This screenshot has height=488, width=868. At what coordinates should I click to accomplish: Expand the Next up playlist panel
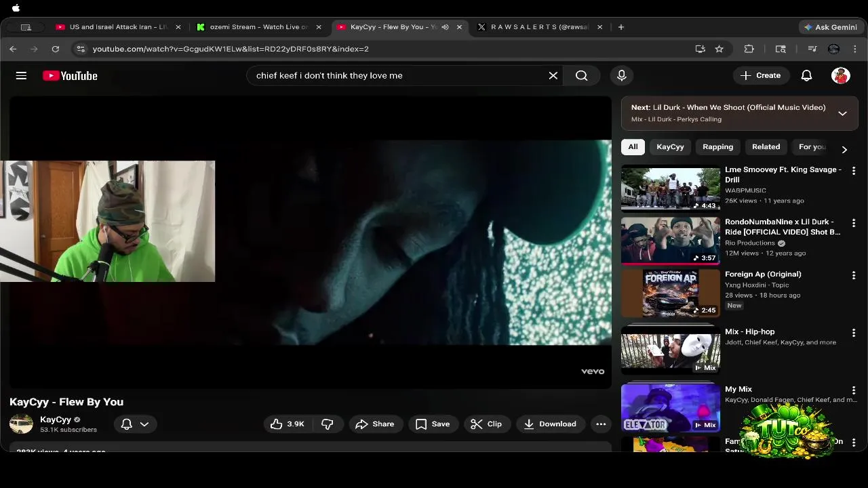[843, 113]
